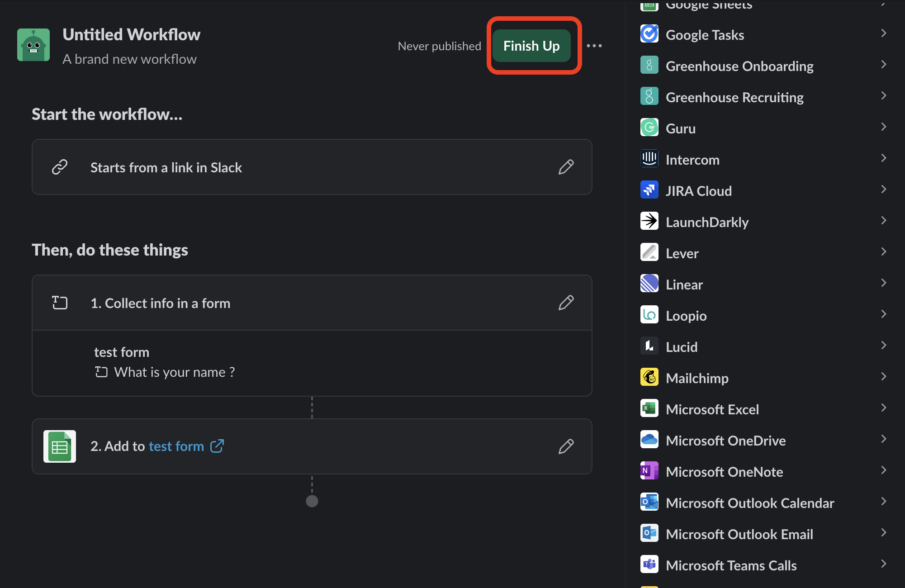This screenshot has height=588, width=905.
Task: Edit the Collect info in a form step
Action: 566,303
